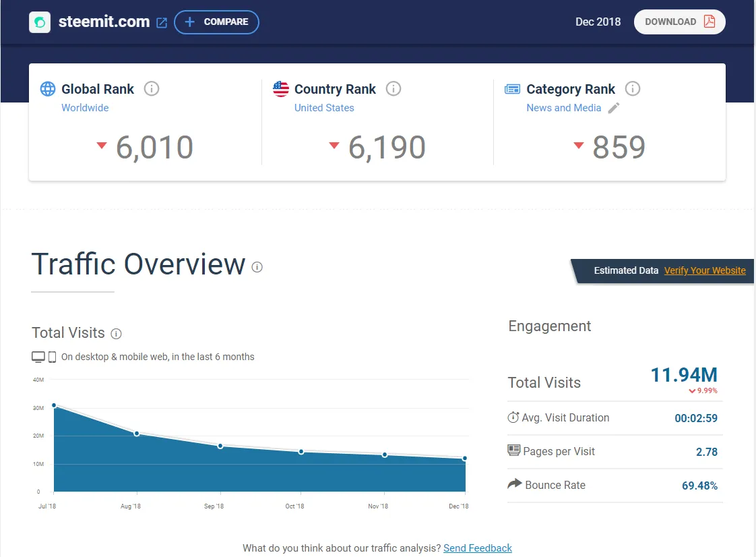756x557 pixels.
Task: Click the Bounce Rate arrow icon
Action: click(515, 483)
